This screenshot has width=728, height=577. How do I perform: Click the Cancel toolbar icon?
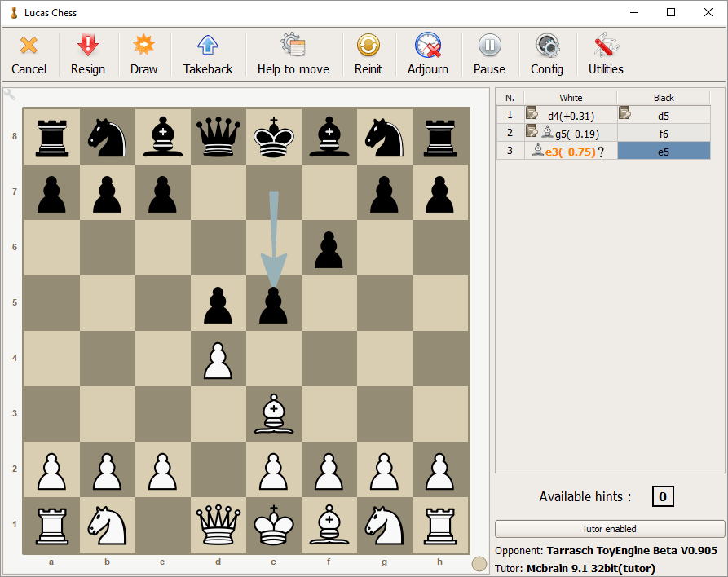pyautogui.click(x=29, y=55)
